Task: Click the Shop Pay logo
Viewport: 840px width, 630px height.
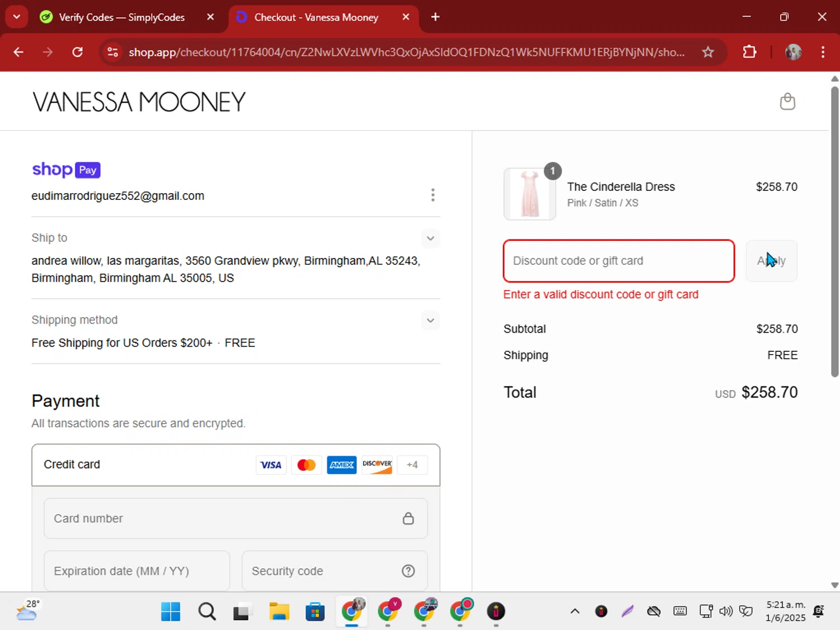Action: [x=66, y=169]
